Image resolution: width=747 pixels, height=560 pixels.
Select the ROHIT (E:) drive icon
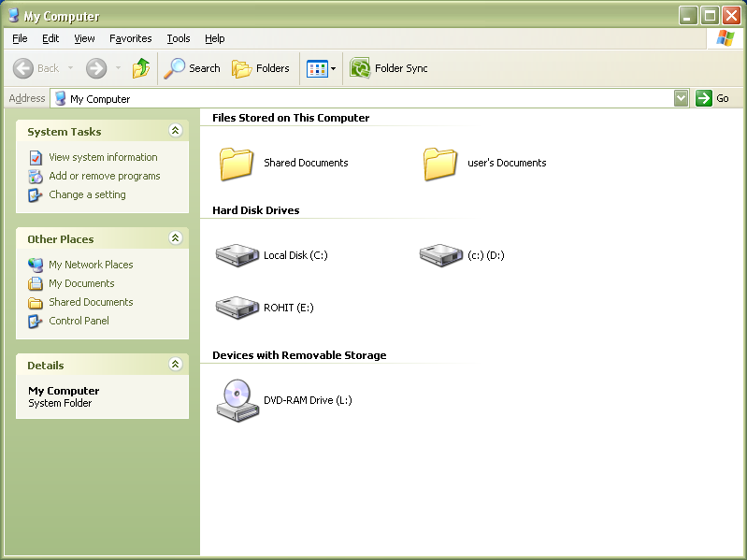237,308
